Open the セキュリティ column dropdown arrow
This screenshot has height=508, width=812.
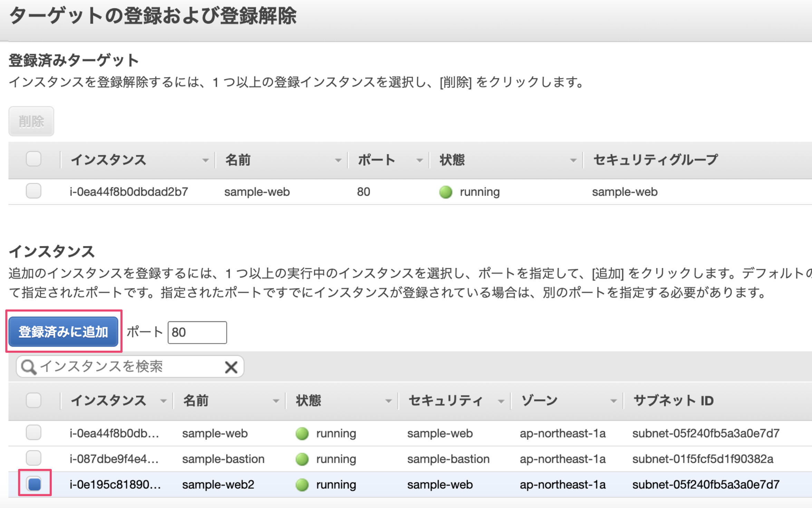[x=501, y=401]
